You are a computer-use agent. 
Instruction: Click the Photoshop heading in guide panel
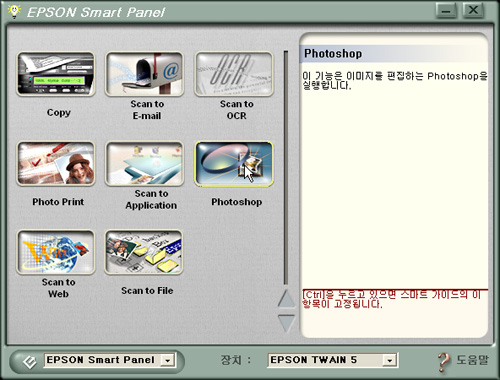(x=333, y=53)
